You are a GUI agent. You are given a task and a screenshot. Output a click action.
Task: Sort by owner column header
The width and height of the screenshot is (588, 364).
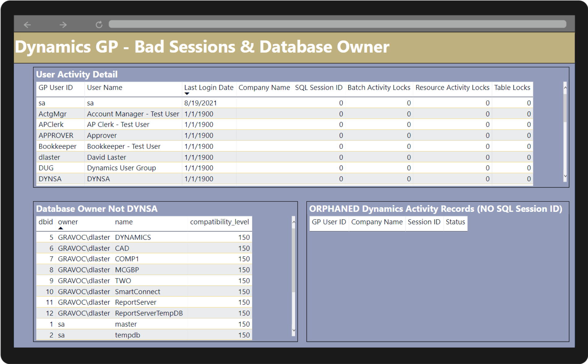[68, 222]
